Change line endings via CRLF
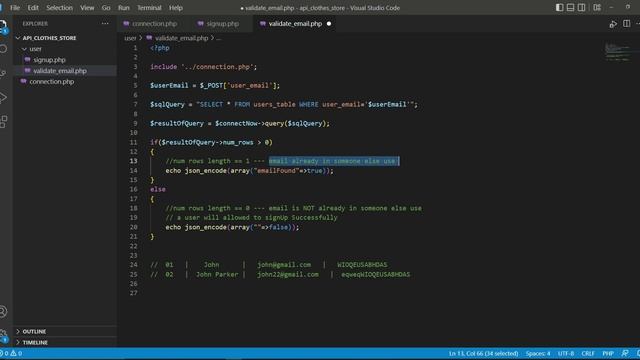Image resolution: width=640 pixels, height=360 pixels. click(x=588, y=353)
